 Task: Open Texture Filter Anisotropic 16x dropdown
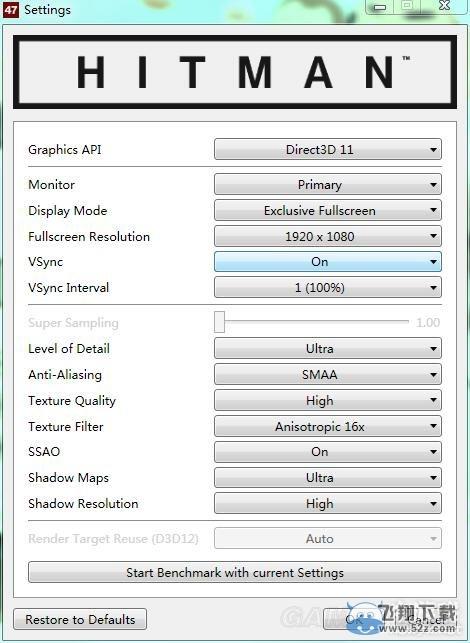pos(327,426)
